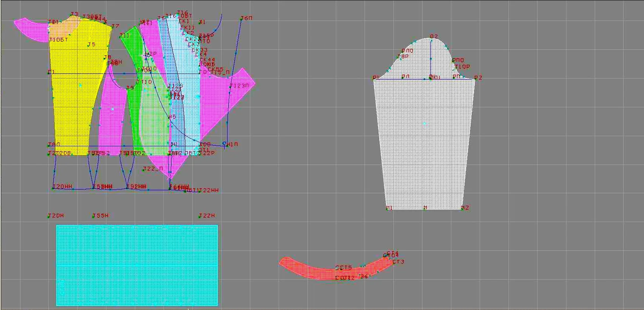644x310 pixels.
Task: Click point label T20HH at hem line
Action: (x=62, y=186)
